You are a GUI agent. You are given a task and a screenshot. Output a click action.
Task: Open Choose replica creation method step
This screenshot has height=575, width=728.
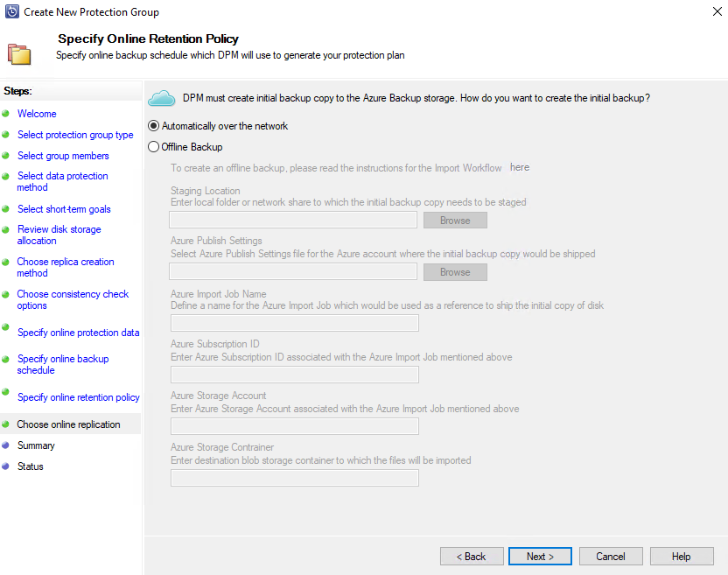pos(66,268)
